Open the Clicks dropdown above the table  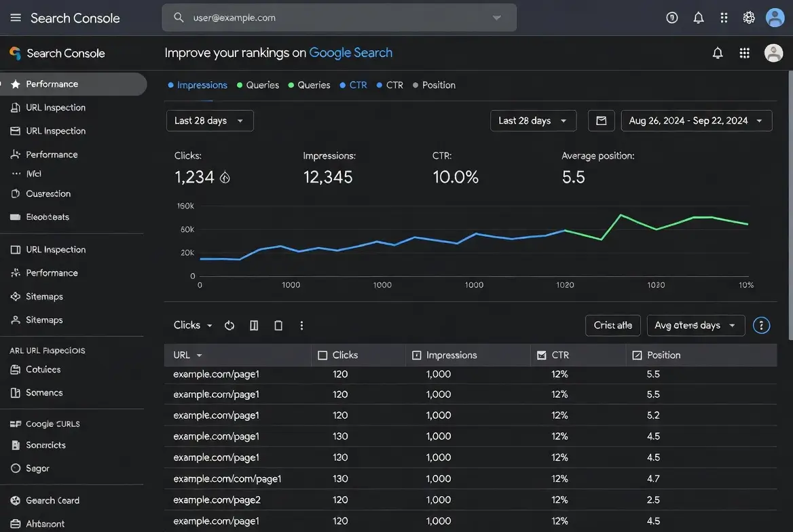pyautogui.click(x=193, y=326)
